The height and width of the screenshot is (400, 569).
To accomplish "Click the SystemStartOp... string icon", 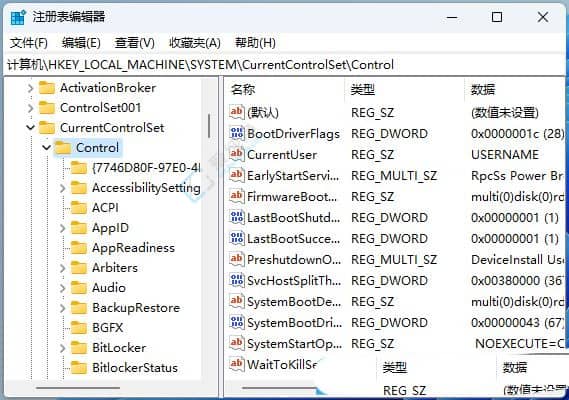I will [237, 343].
